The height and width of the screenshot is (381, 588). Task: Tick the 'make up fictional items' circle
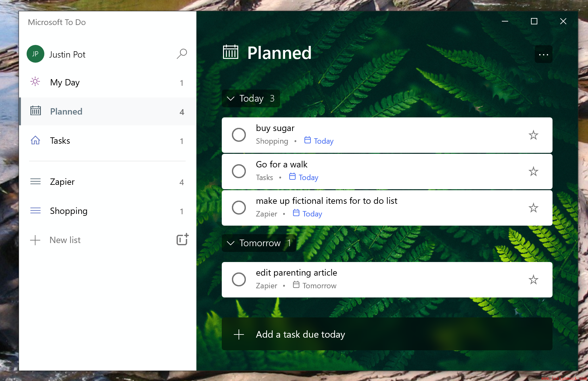(x=239, y=208)
